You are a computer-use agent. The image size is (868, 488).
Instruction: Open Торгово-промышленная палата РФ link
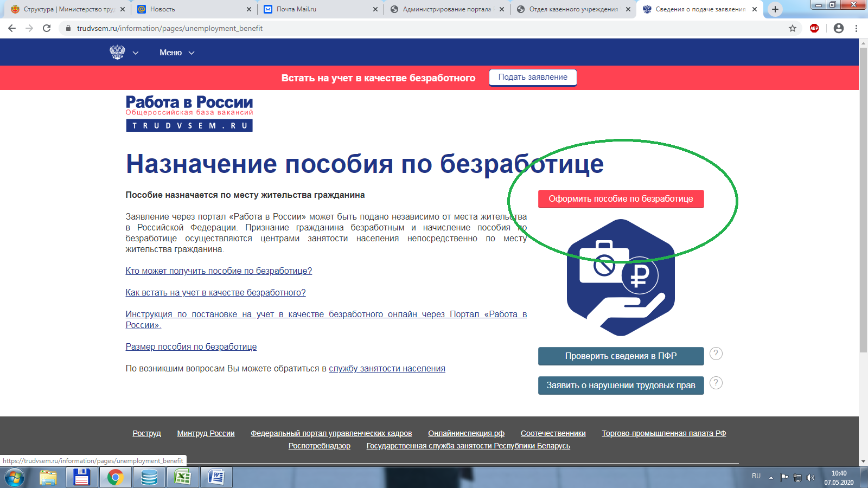[x=663, y=433]
